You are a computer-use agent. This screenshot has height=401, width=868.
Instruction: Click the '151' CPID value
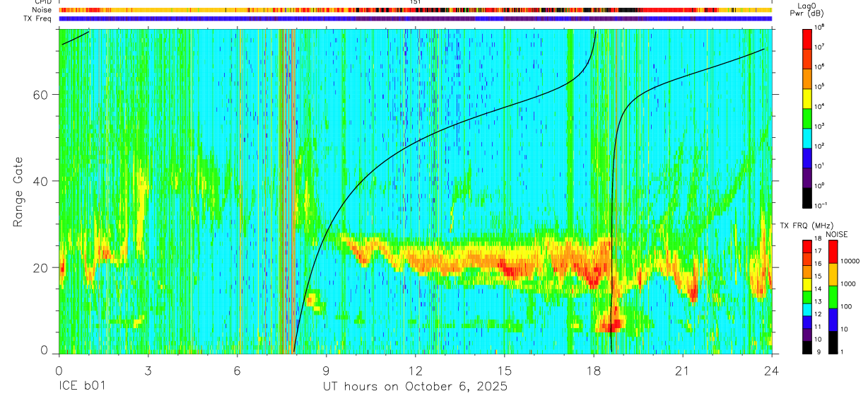(x=416, y=2)
